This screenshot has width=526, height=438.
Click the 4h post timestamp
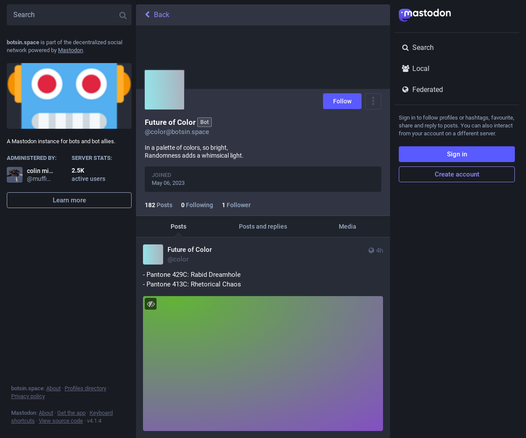click(x=379, y=250)
